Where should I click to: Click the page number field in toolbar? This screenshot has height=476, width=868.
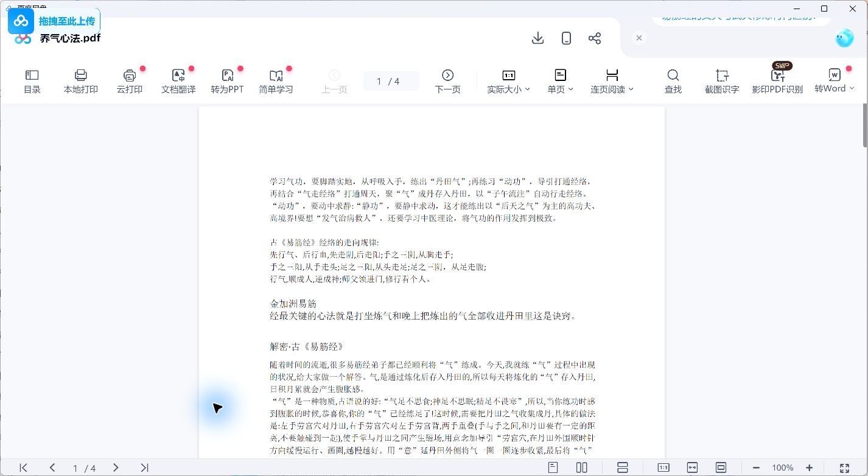coord(391,81)
